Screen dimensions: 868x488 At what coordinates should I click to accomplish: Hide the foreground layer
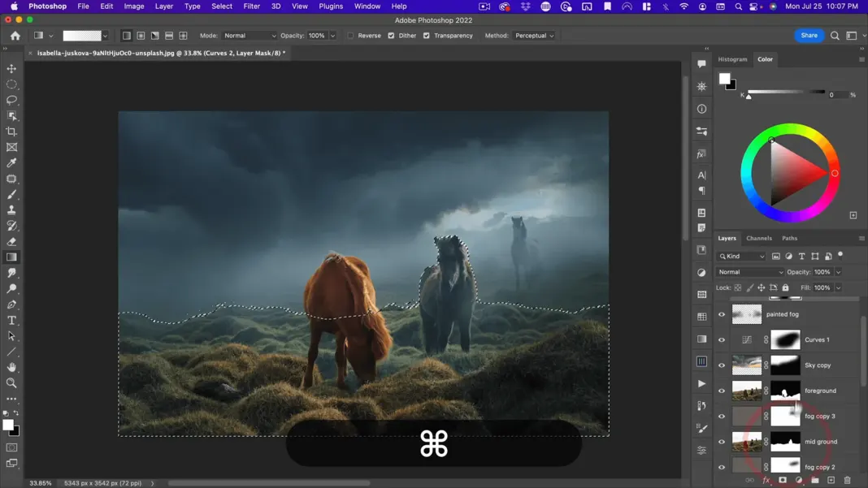tap(722, 391)
